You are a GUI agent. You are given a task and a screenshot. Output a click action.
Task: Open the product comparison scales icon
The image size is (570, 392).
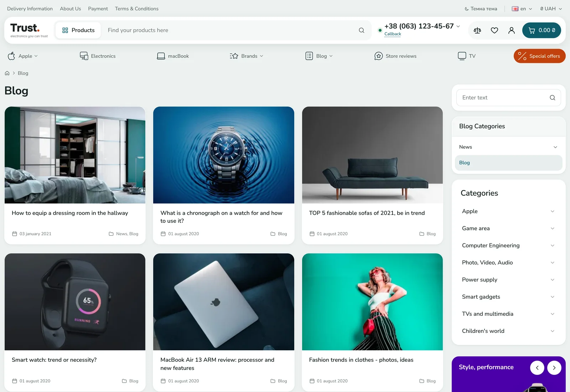pyautogui.click(x=477, y=30)
